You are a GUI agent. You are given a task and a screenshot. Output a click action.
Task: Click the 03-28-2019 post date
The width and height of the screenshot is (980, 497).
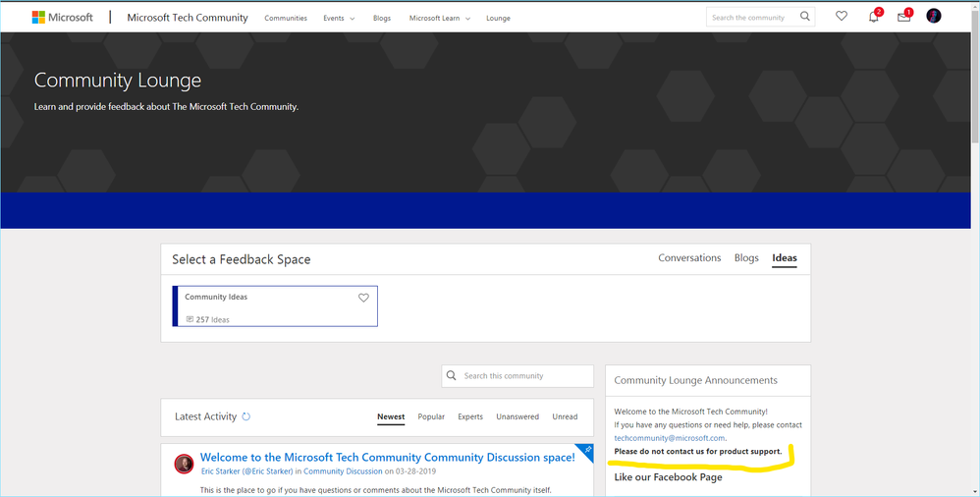pos(415,471)
